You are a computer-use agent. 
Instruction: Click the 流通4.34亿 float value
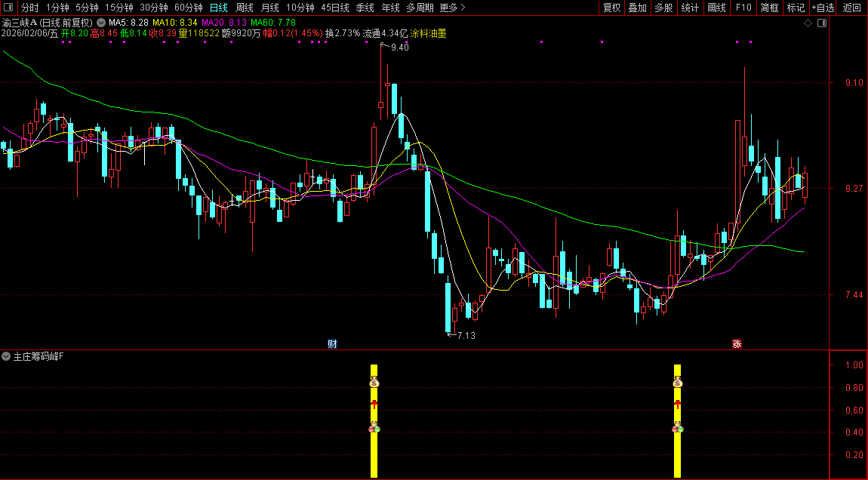(385, 33)
